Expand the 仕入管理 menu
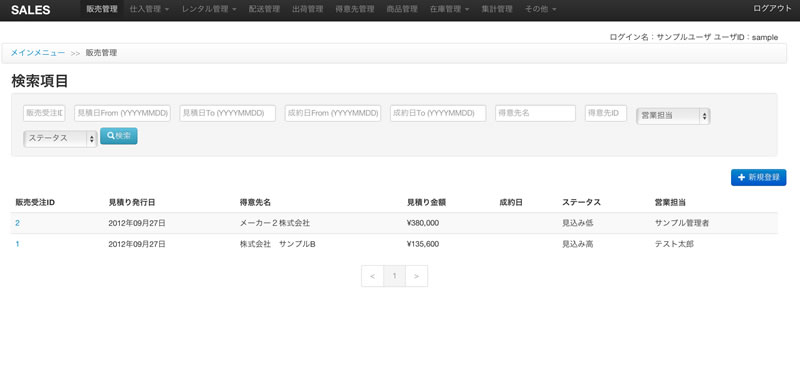Viewport: 800px width, 367px height. coord(149,9)
